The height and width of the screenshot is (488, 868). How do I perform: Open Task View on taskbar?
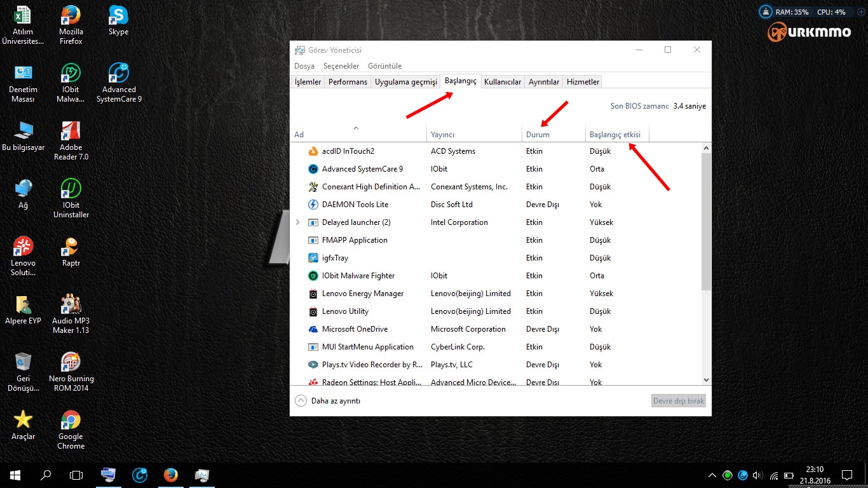coord(76,475)
